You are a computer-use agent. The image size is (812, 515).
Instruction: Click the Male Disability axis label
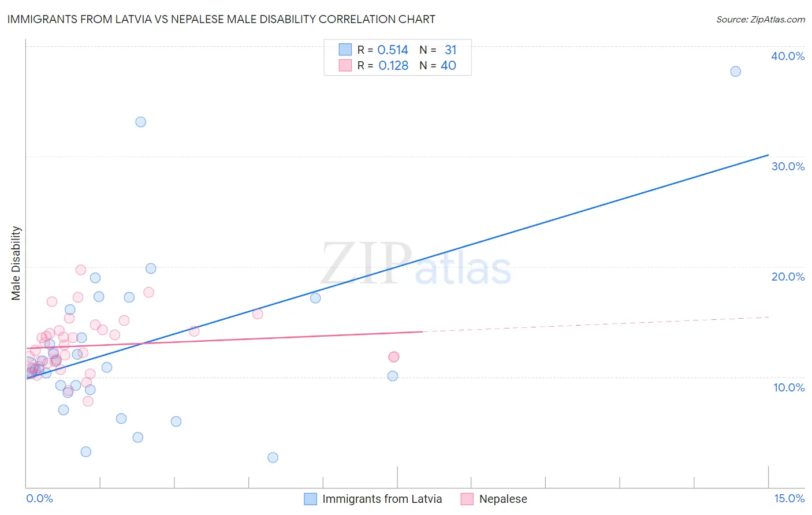[x=16, y=263]
